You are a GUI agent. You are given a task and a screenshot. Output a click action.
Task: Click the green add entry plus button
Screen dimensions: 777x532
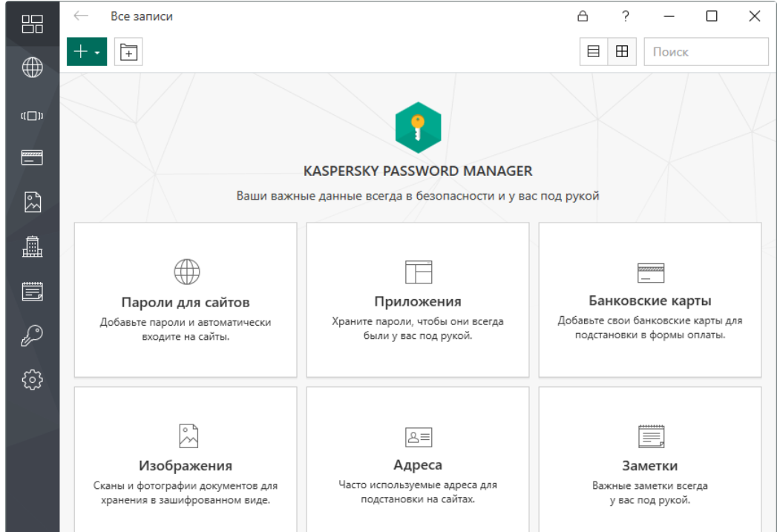tap(87, 51)
